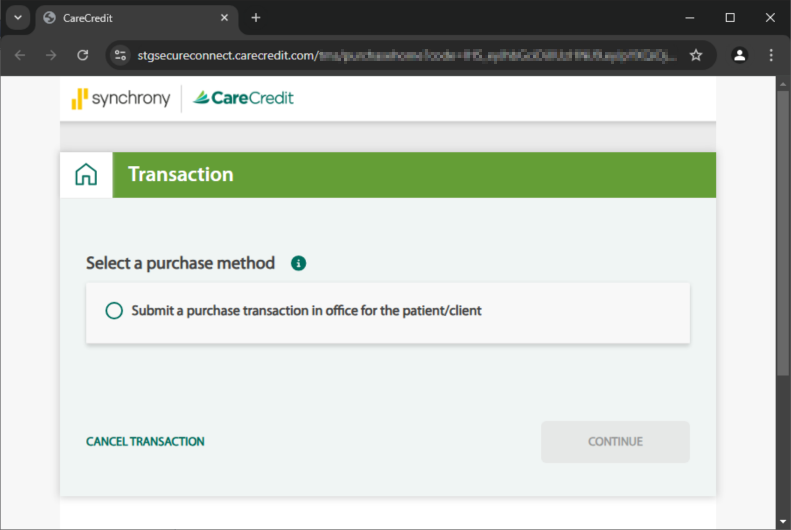Close the CareCredit tab
This screenshot has height=530, width=791.
[x=224, y=18]
